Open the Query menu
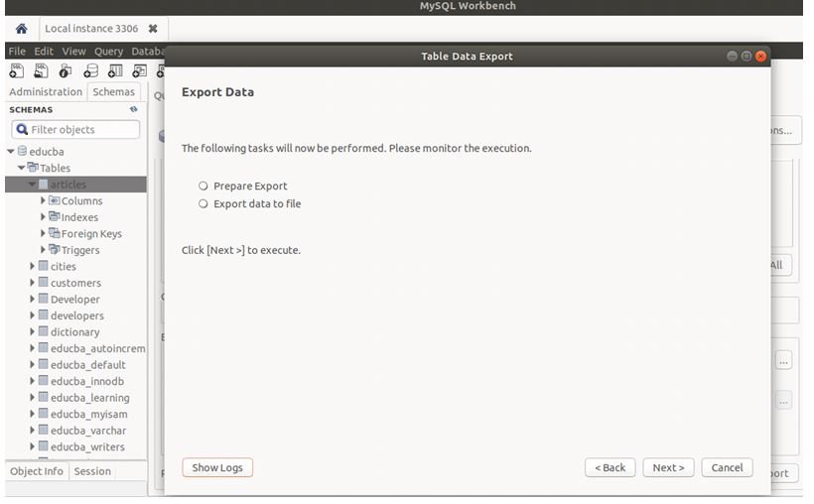Image resolution: width=814 pixels, height=504 pixels. 108,52
